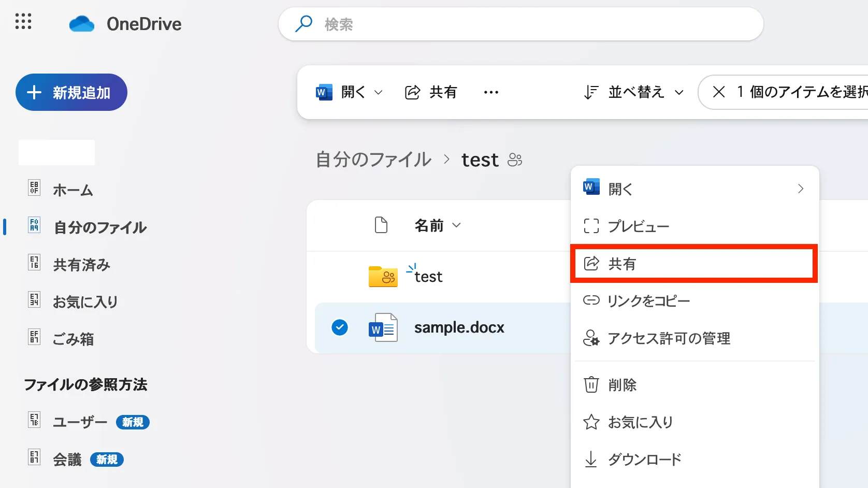
Task: Choose リンクをコピー in context menu
Action: [648, 301]
